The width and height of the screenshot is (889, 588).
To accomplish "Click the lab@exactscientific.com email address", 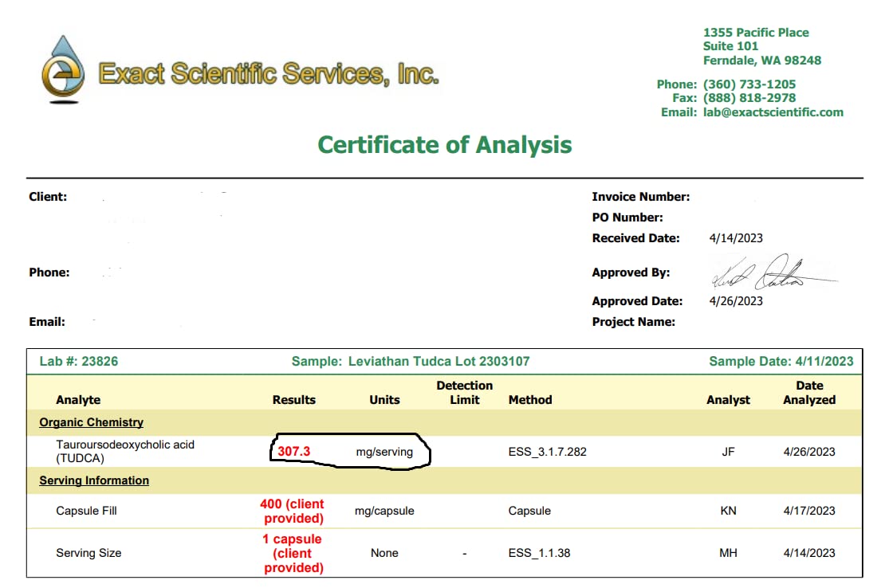I will 773,112.
